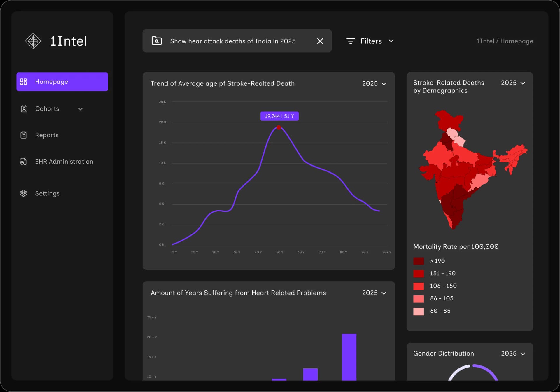Viewport: 560px width, 392px height.
Task: Click the 19,744 | 51 Y tooltip label
Action: 279,116
